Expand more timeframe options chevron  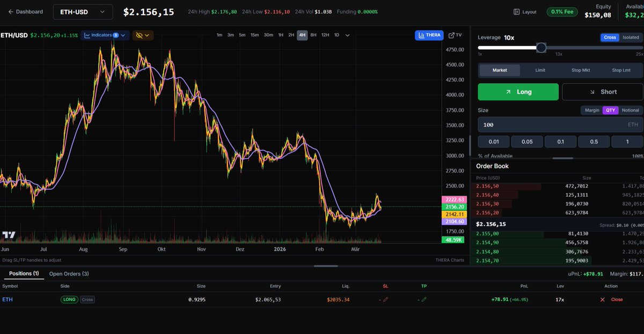pyautogui.click(x=347, y=35)
